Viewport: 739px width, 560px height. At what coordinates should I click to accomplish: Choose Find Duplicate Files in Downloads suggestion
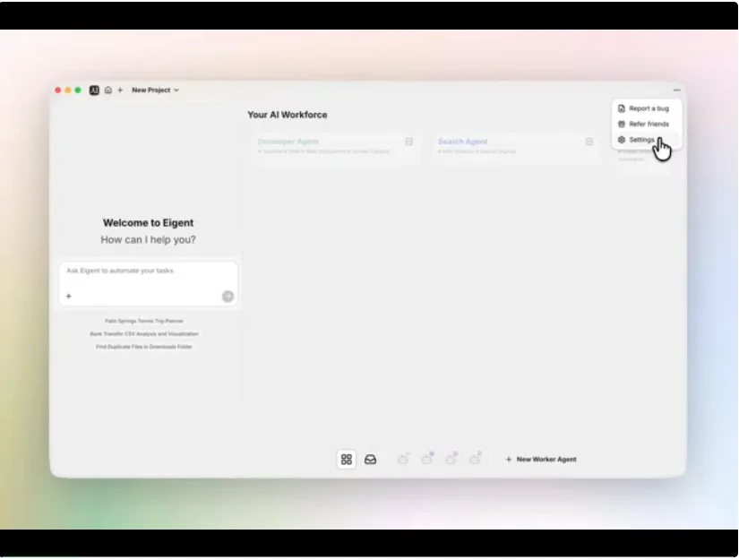pos(144,347)
